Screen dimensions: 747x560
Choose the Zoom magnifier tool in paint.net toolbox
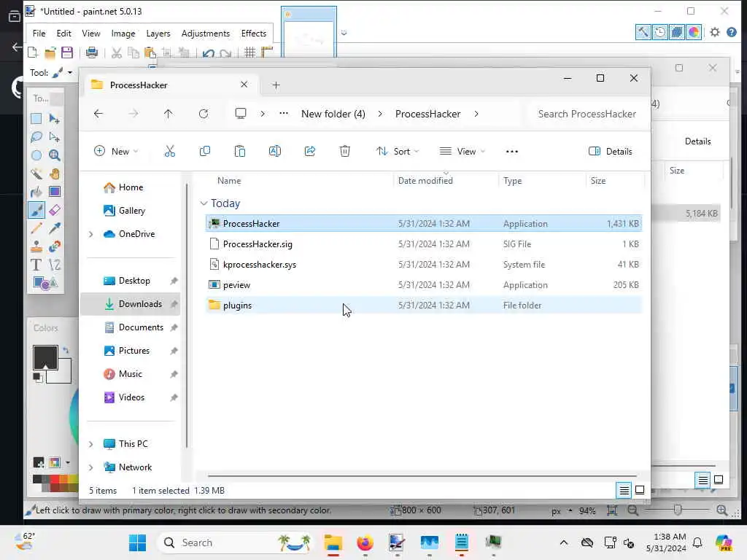click(x=54, y=155)
